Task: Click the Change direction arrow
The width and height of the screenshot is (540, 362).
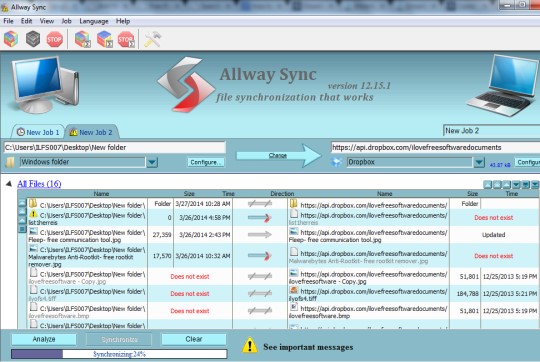Action: click(278, 156)
